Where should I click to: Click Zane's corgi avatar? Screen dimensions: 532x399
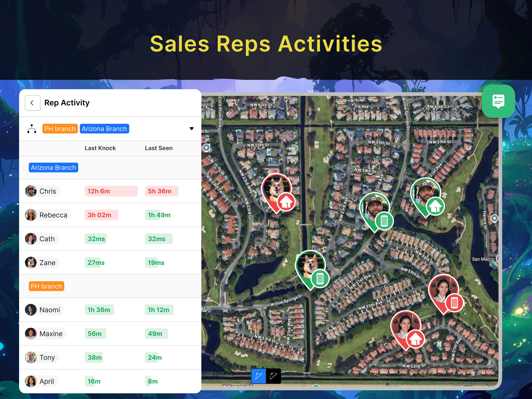coord(31,263)
